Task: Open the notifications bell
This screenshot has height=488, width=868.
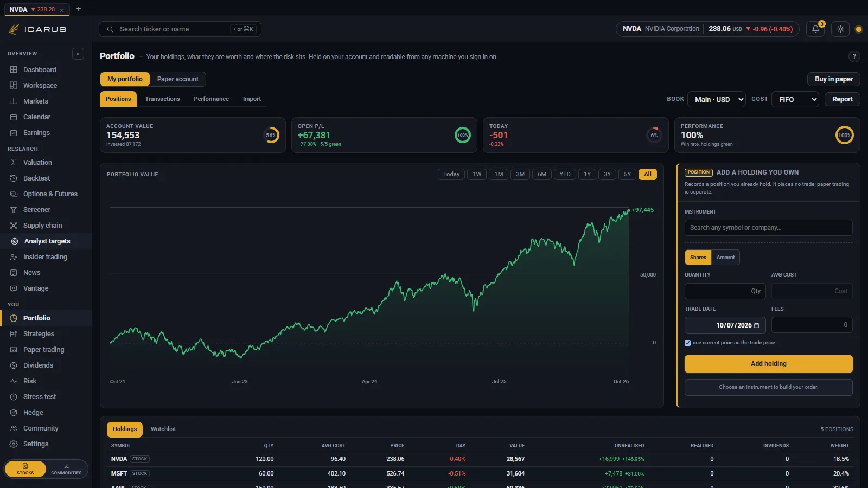Action: 815,29
